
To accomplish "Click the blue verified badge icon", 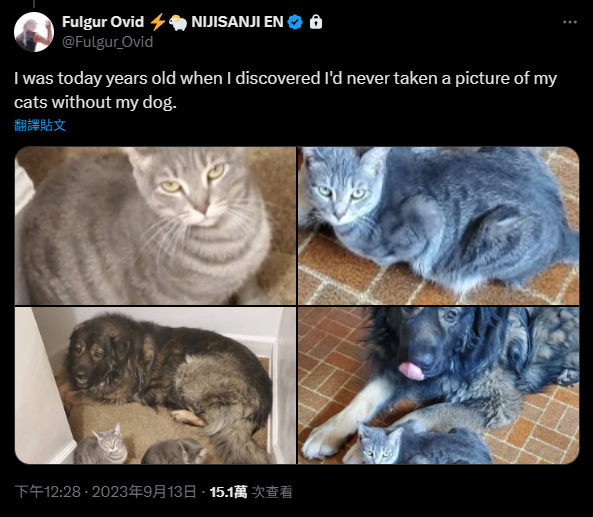I will click(295, 22).
